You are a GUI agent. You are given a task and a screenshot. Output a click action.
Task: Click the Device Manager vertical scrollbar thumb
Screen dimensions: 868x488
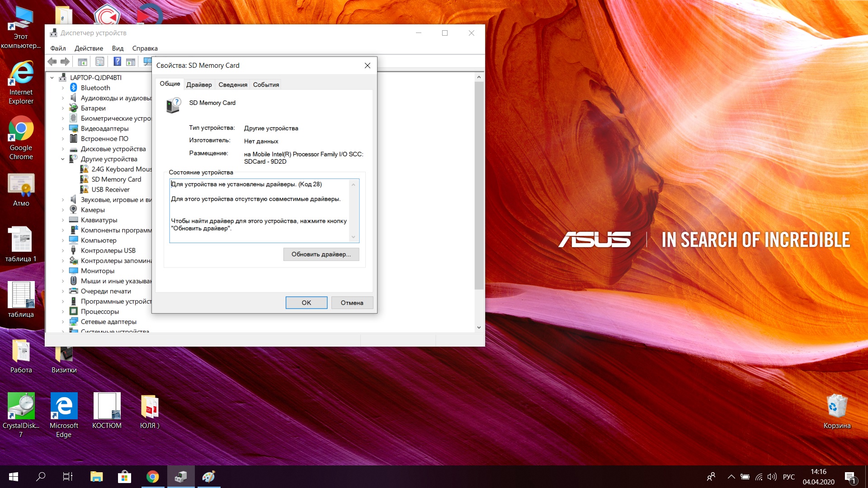pos(479,185)
